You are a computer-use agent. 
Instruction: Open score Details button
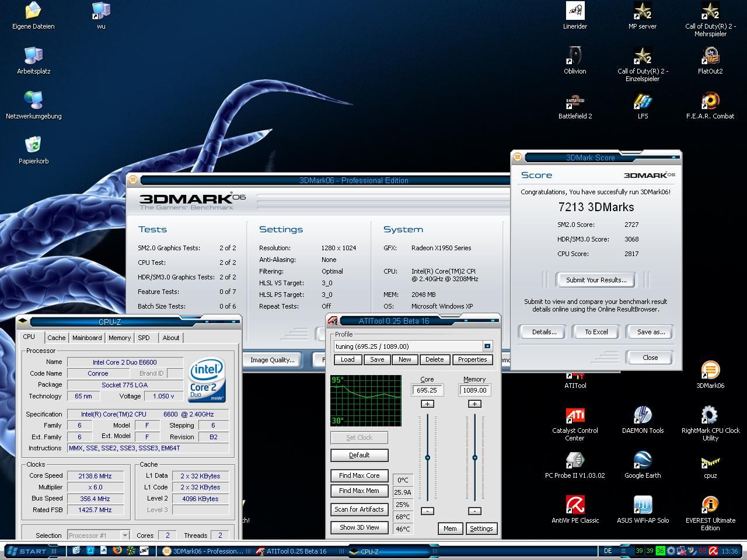click(544, 332)
